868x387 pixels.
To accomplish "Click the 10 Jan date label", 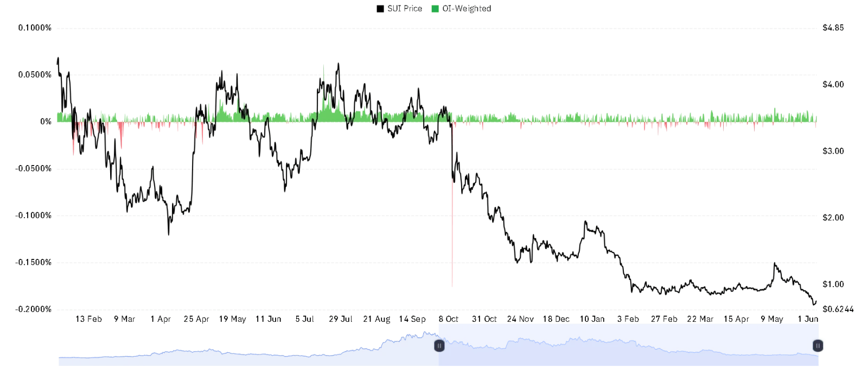I will pyautogui.click(x=592, y=319).
